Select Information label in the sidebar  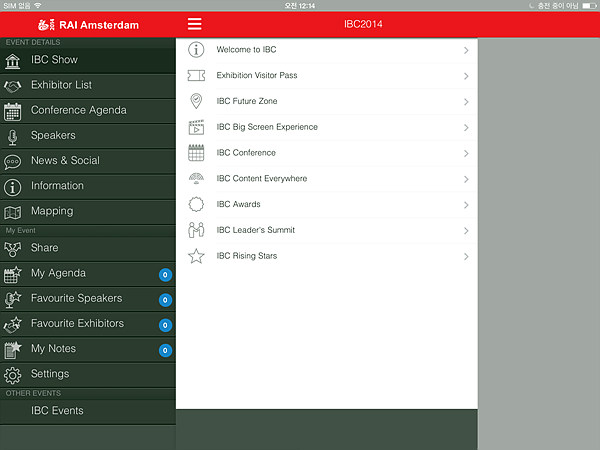pos(57,186)
